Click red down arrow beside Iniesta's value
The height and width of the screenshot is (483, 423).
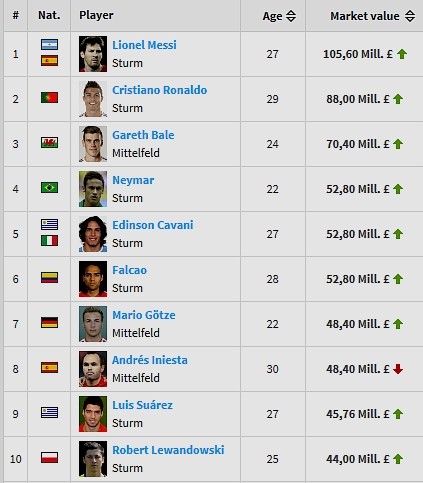(x=398, y=369)
